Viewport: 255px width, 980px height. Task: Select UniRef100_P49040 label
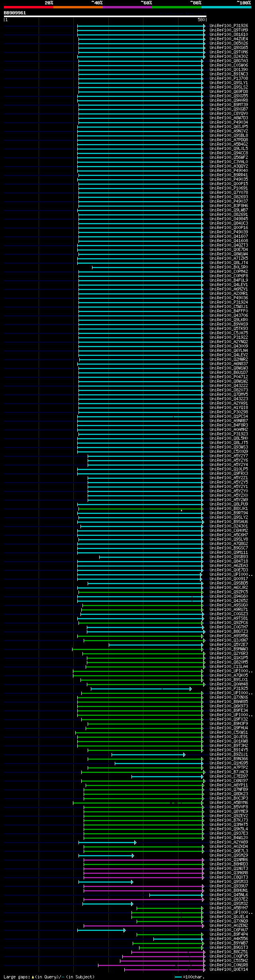click(x=229, y=171)
